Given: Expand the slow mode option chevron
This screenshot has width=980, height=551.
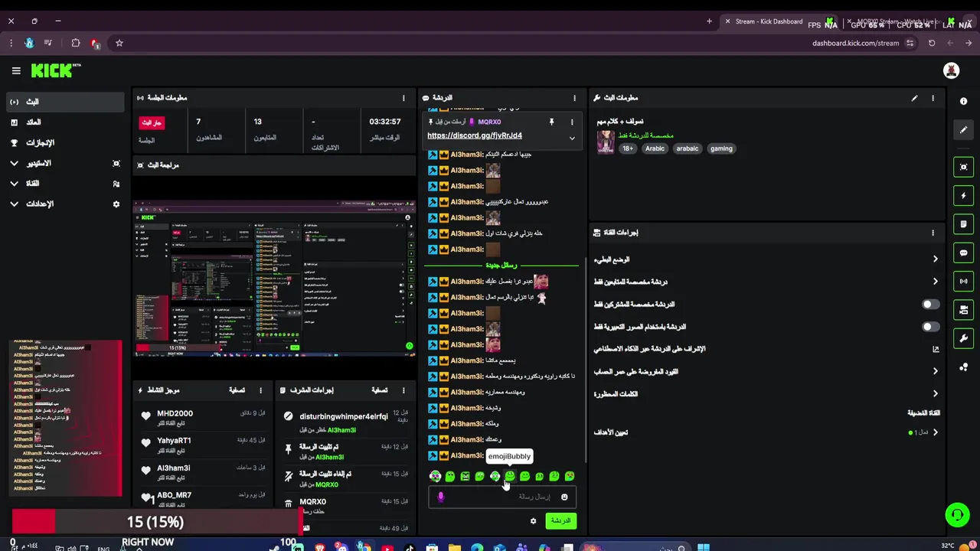Looking at the screenshot, I should tap(935, 259).
